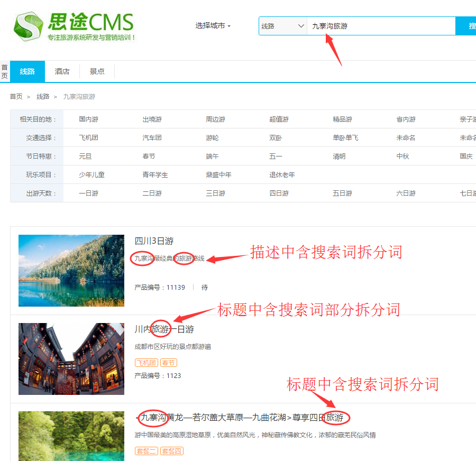The height and width of the screenshot is (461, 476).
Task: Select the 退休老年 activity filter
Action: 282,175
